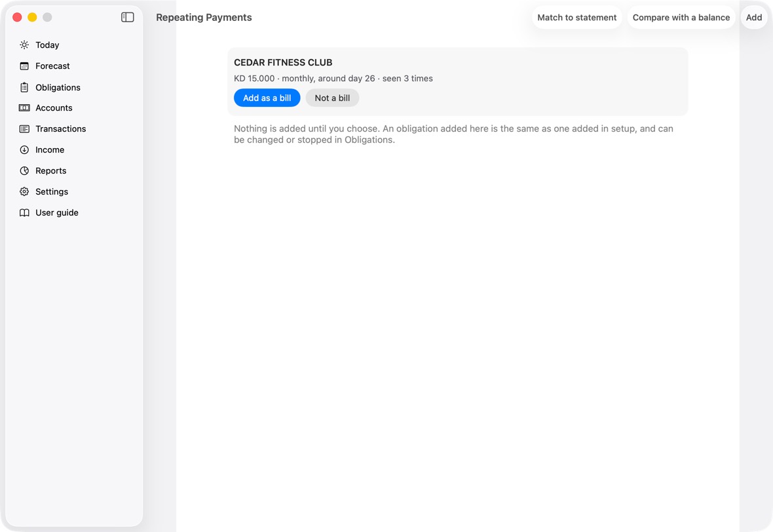Click the Accounts banknote icon
The height and width of the screenshot is (532, 773).
tap(24, 108)
